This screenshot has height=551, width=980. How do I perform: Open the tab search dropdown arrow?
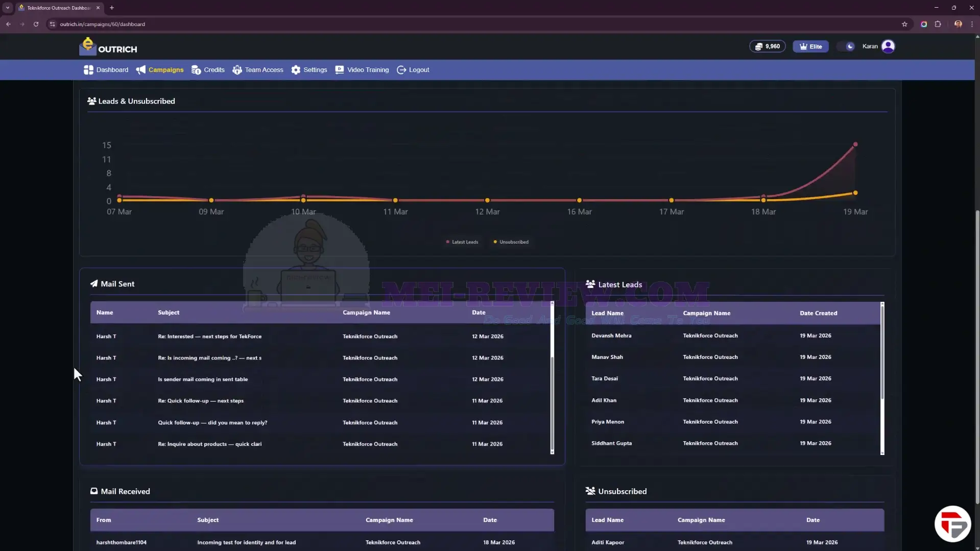click(x=7, y=8)
